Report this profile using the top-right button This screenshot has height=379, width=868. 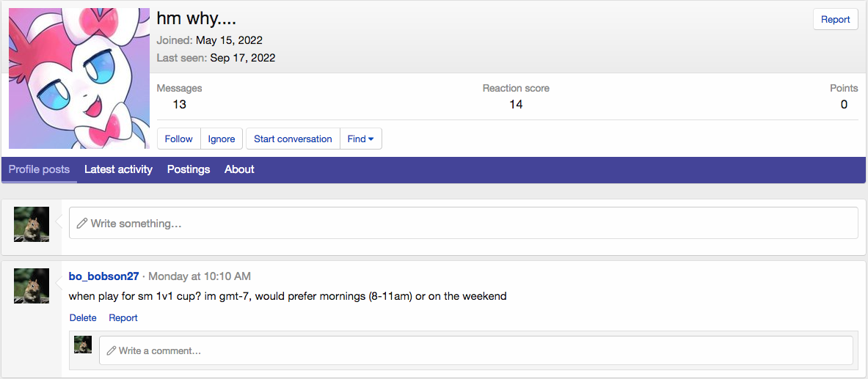(x=835, y=20)
